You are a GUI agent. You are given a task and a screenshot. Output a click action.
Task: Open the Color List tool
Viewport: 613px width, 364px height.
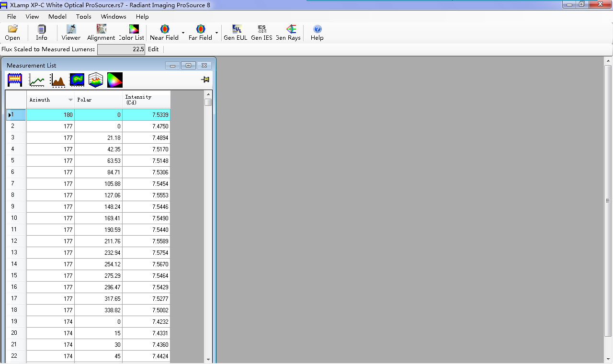coord(132,33)
